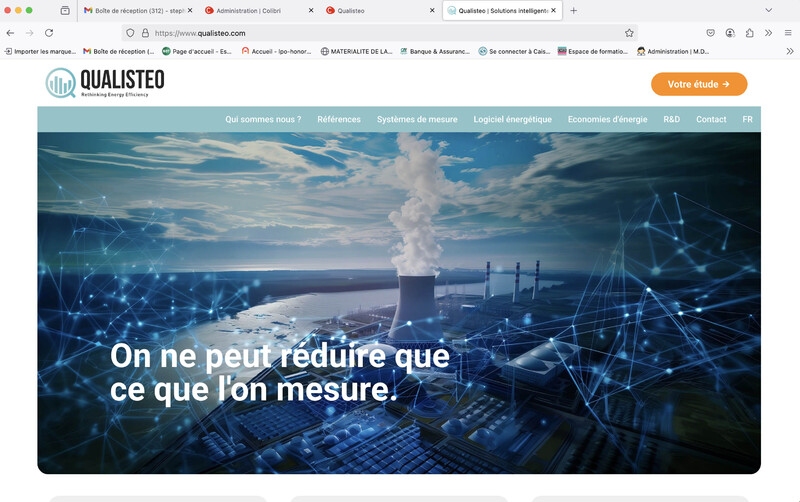Click the shield tracking protection icon

coord(130,33)
